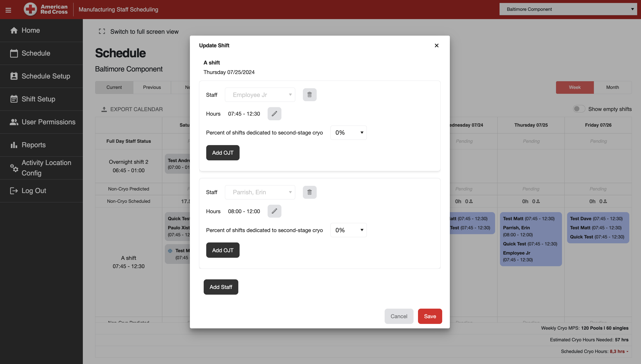Open the Employee Jr staff dropdown

tap(260, 95)
